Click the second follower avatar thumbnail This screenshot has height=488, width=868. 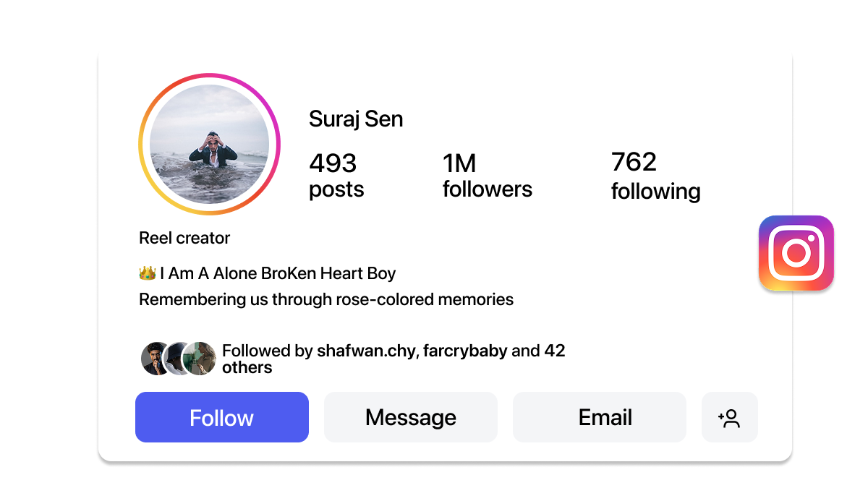coord(176,358)
